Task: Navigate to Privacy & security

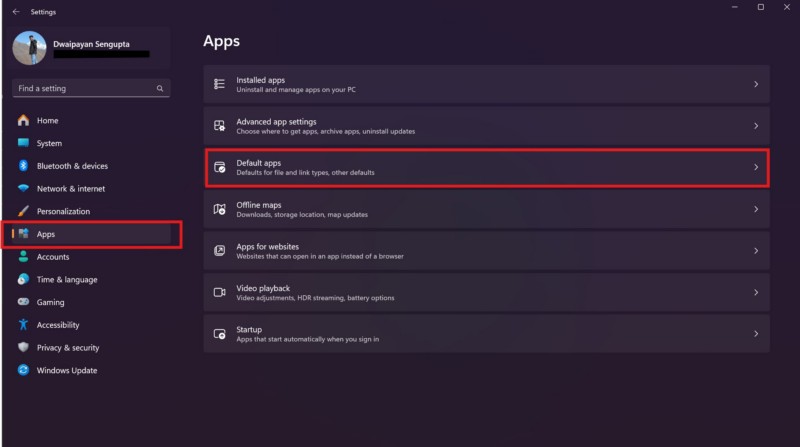Action: [x=67, y=348]
